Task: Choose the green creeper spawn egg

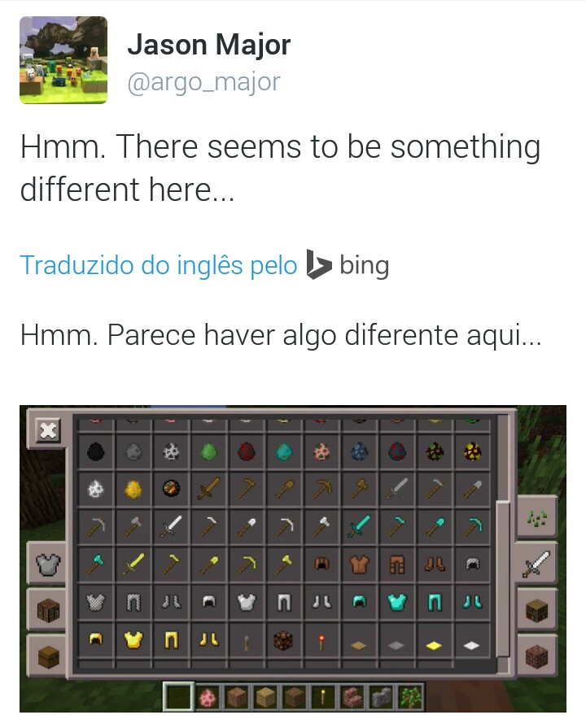Action: [208, 451]
